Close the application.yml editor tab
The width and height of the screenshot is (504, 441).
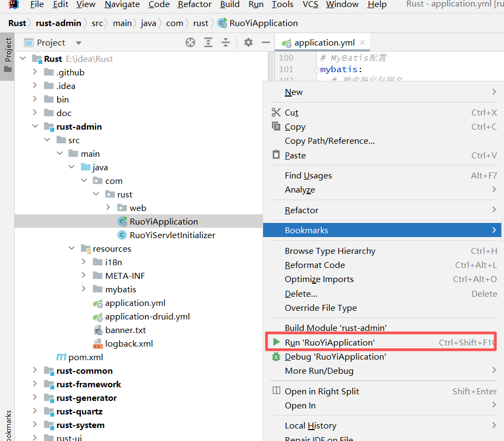(362, 42)
